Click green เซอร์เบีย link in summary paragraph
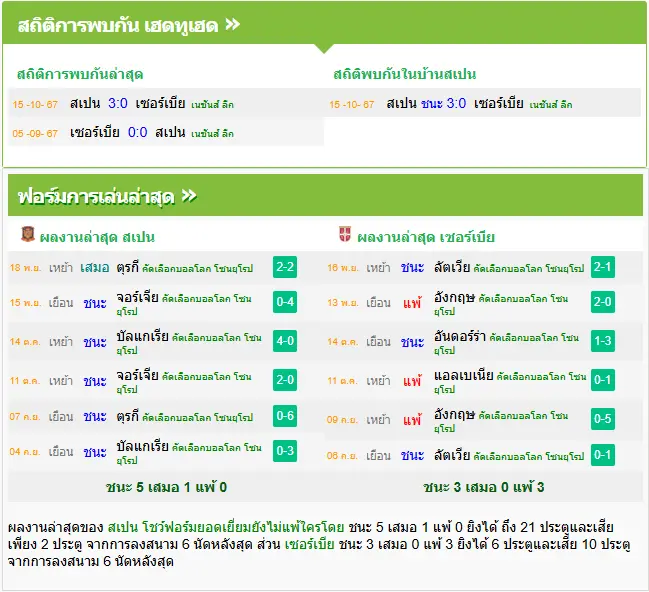Image resolution: width=649 pixels, height=592 pixels. point(309,544)
